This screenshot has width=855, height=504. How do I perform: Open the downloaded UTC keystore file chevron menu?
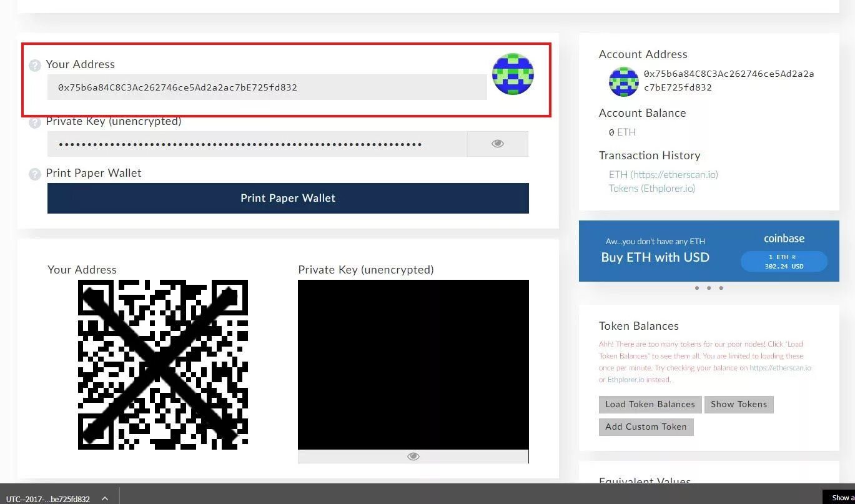(105, 498)
